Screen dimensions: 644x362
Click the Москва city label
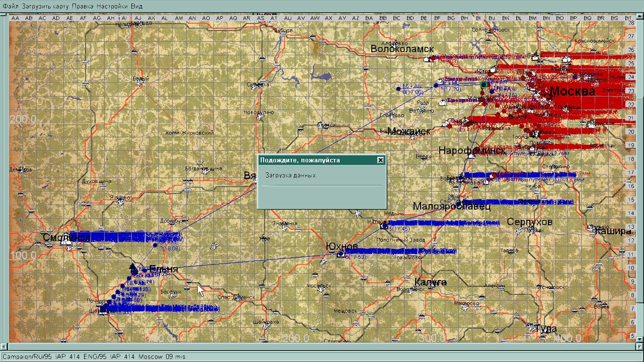(572, 92)
